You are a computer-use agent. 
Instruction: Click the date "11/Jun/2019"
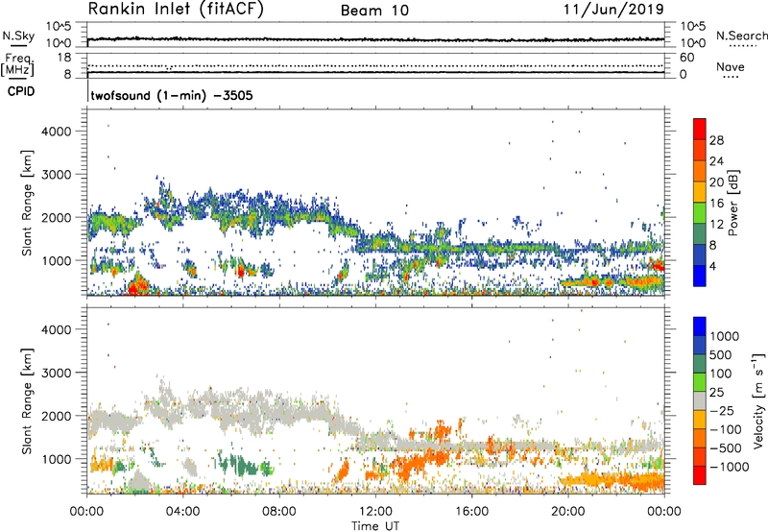[613, 10]
